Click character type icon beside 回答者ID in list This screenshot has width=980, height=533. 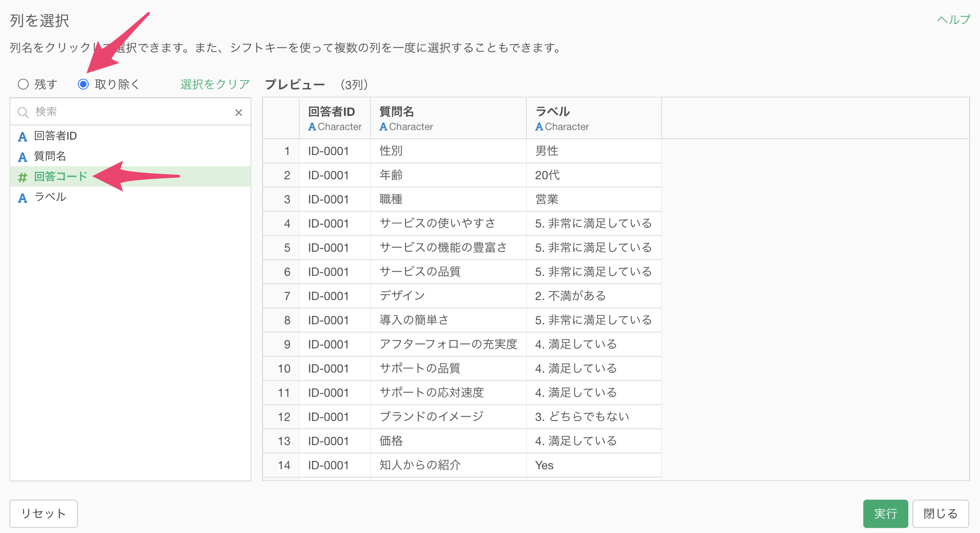click(22, 136)
